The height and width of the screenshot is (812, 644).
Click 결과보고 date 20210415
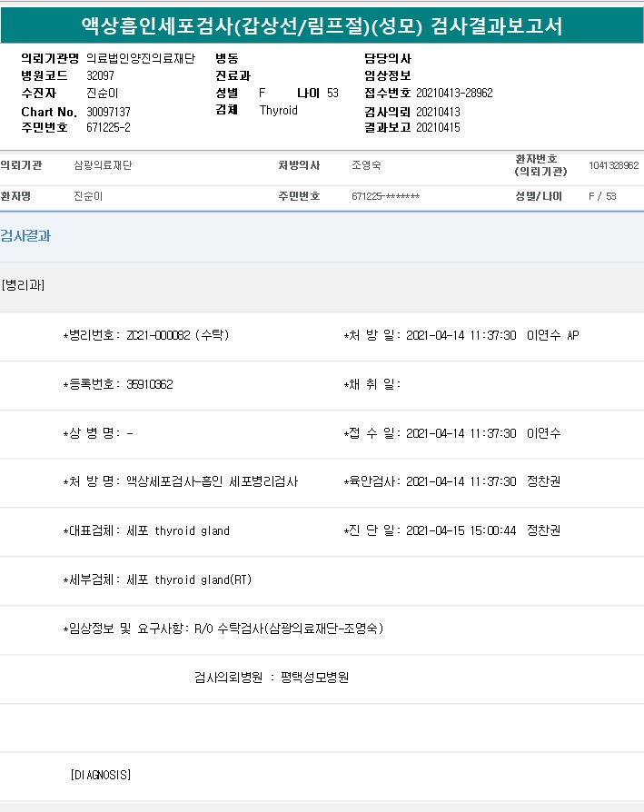438,128
